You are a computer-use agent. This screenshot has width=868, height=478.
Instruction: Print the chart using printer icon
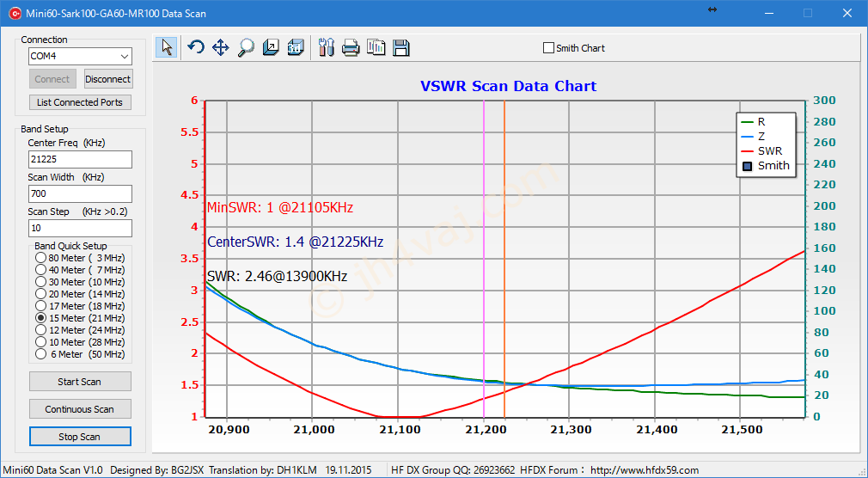click(351, 47)
